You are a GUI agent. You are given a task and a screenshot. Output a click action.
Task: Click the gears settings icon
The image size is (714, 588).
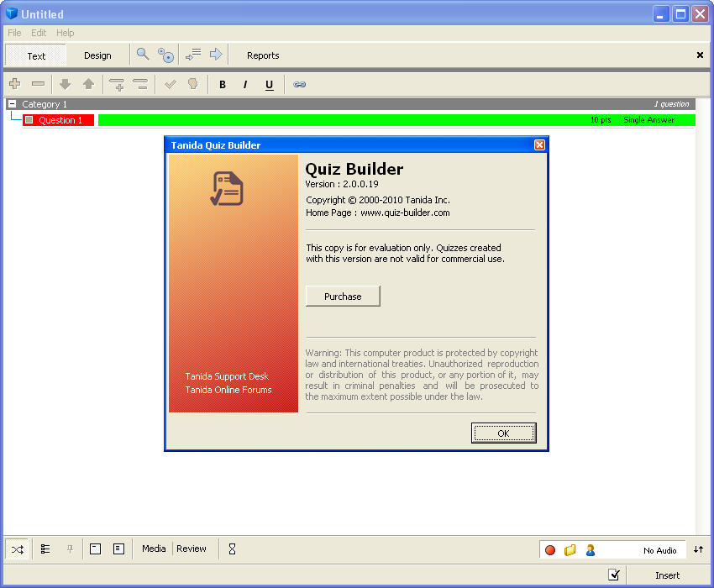[x=165, y=55]
